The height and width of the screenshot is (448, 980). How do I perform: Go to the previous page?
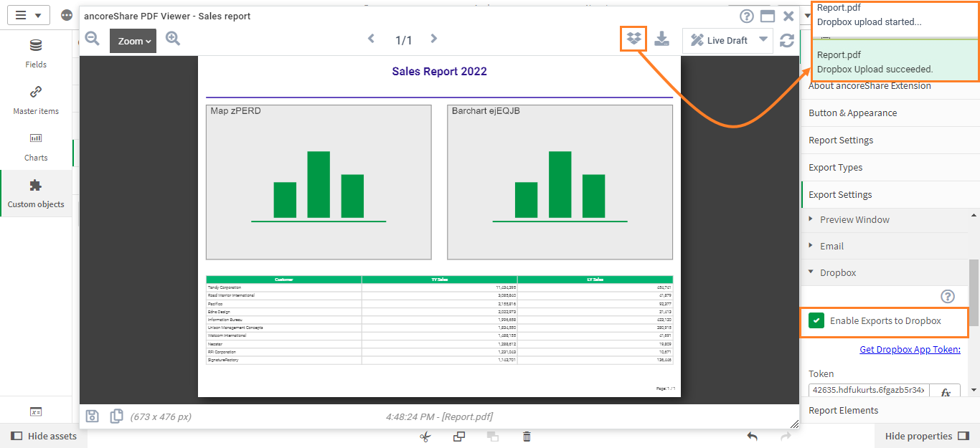pos(371,39)
